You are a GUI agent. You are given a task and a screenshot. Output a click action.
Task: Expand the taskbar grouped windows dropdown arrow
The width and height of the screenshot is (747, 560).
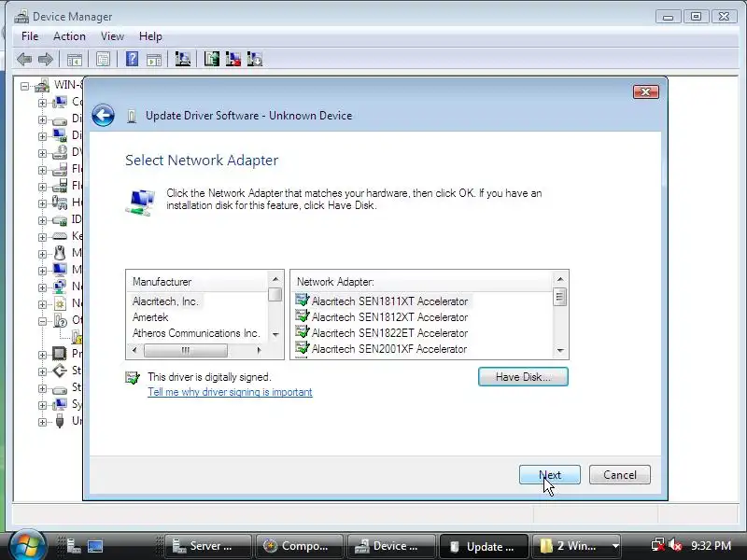[615, 546]
